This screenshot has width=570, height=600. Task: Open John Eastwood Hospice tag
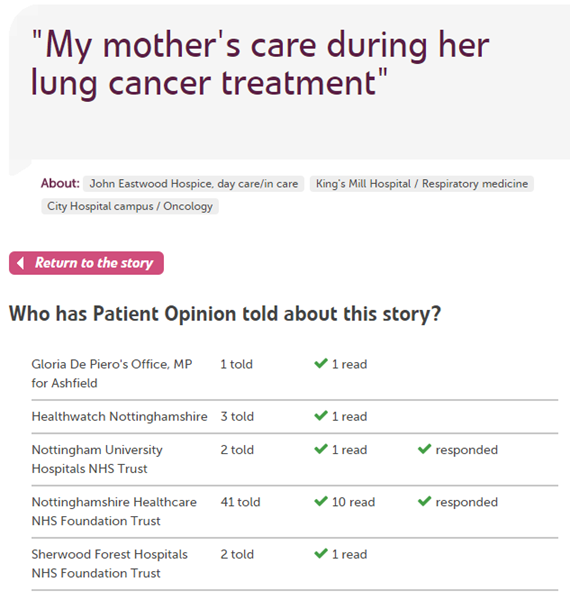(x=194, y=184)
